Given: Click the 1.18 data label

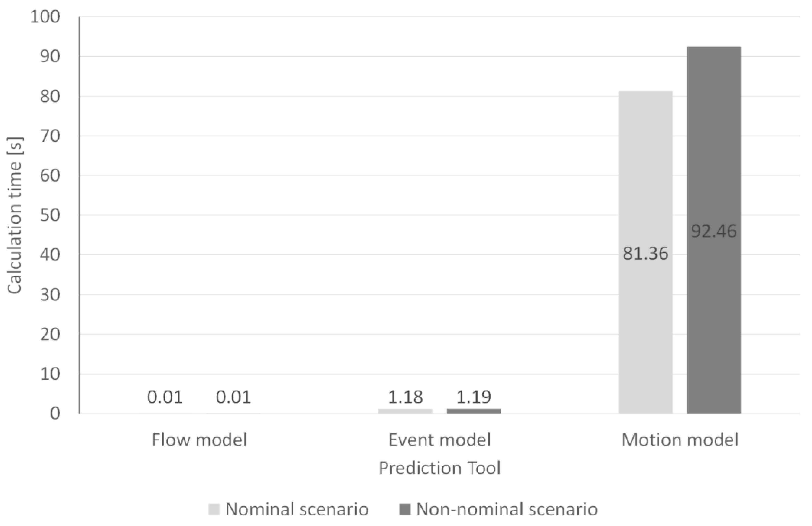Looking at the screenshot, I should click(405, 397).
